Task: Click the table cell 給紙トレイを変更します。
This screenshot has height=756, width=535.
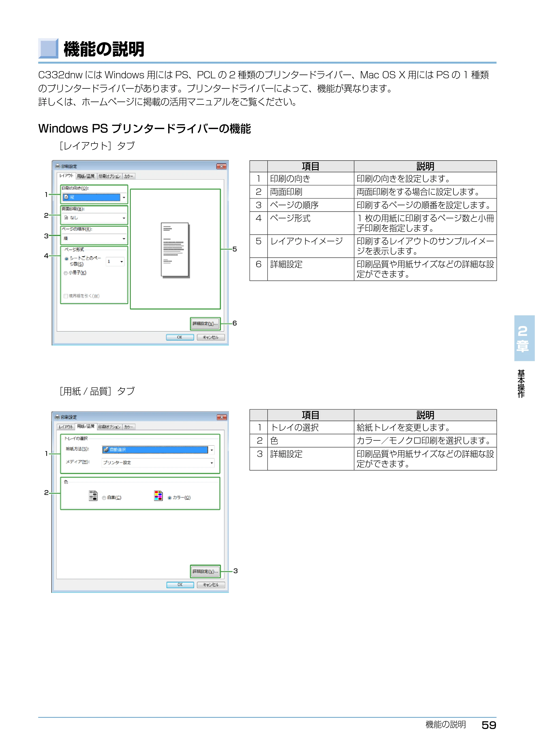Action: pyautogui.click(x=425, y=427)
